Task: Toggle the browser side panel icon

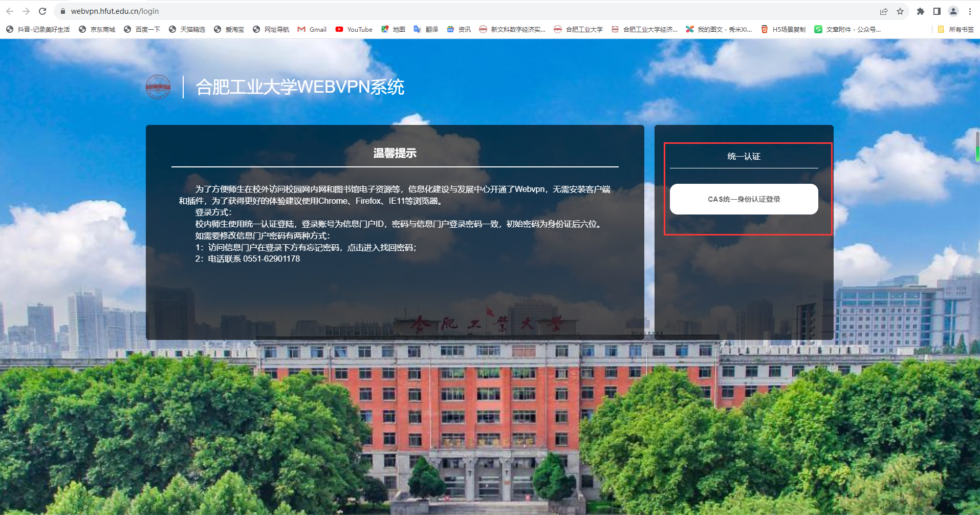Action: [937, 11]
